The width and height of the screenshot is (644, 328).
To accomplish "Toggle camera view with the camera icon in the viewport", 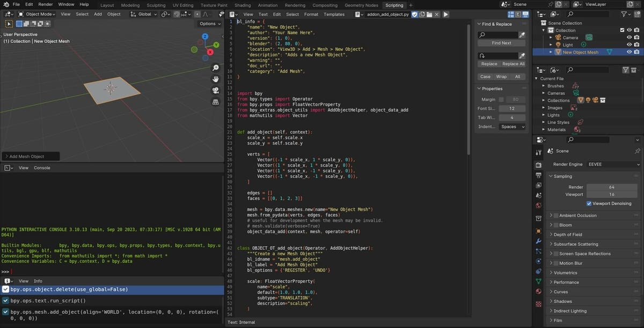I will click(x=216, y=91).
